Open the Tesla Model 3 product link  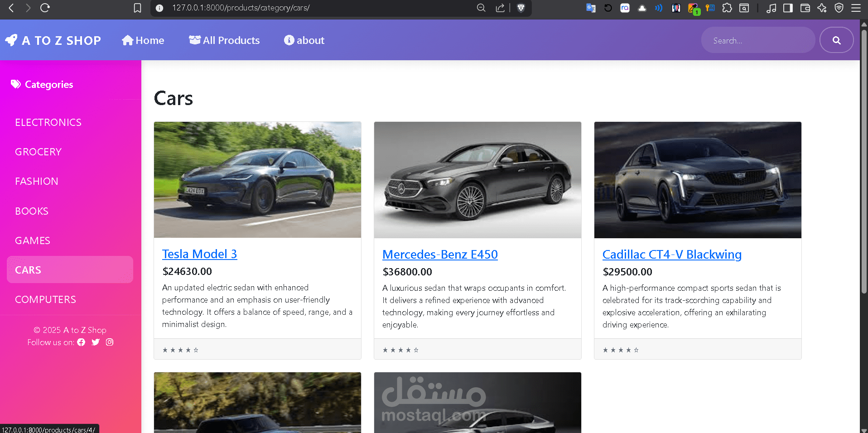199,254
